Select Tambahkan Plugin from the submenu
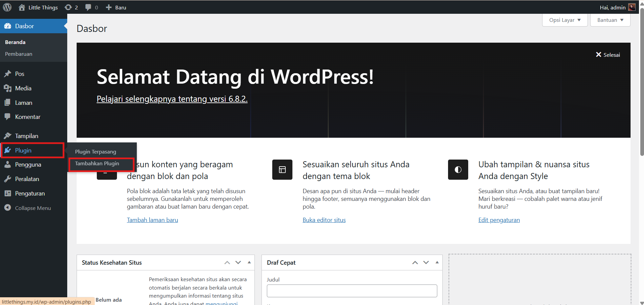Viewport: 644px width, 305px height. (97, 164)
